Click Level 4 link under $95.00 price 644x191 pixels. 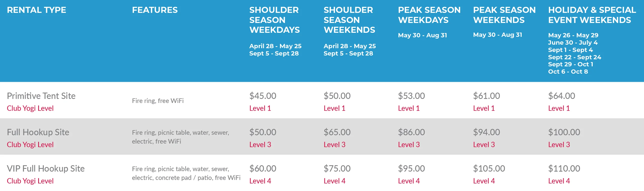point(409,181)
